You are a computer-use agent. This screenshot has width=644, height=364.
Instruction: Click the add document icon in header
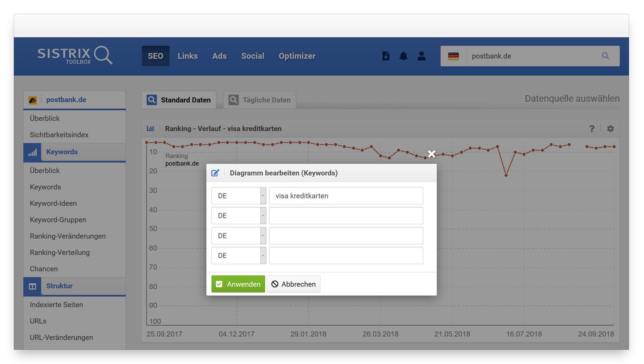coord(386,56)
